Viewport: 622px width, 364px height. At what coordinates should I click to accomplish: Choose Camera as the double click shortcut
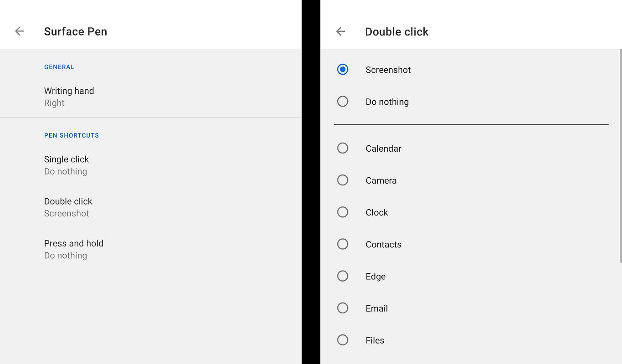coord(343,180)
